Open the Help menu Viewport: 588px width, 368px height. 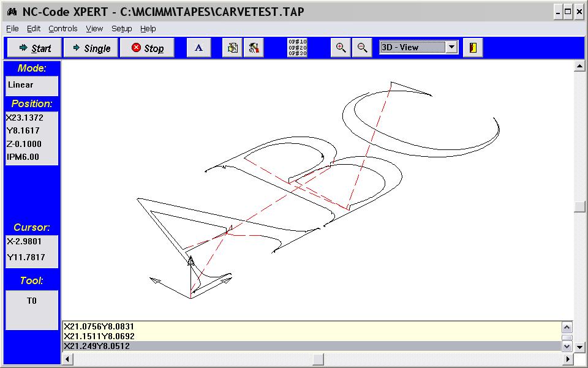(x=148, y=29)
